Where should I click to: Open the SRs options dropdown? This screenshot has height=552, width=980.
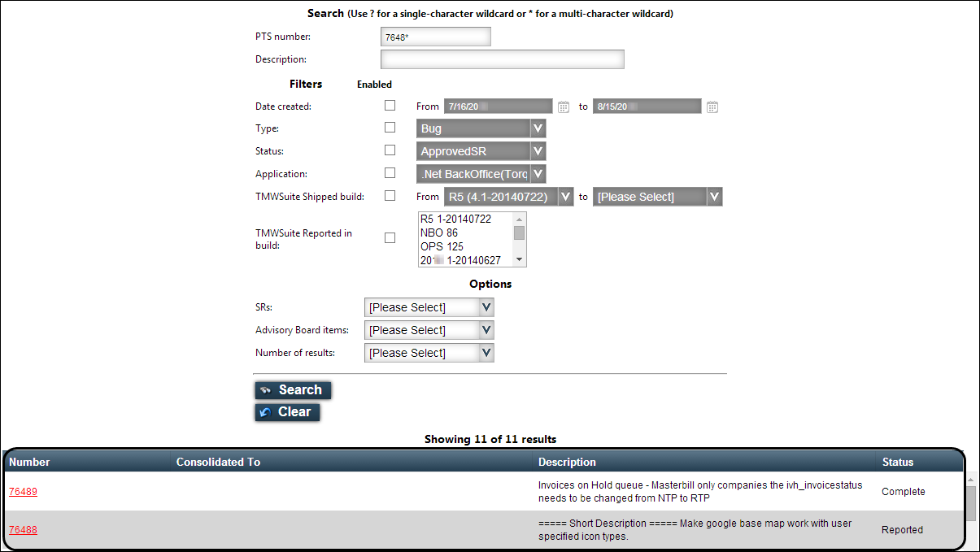click(x=429, y=307)
